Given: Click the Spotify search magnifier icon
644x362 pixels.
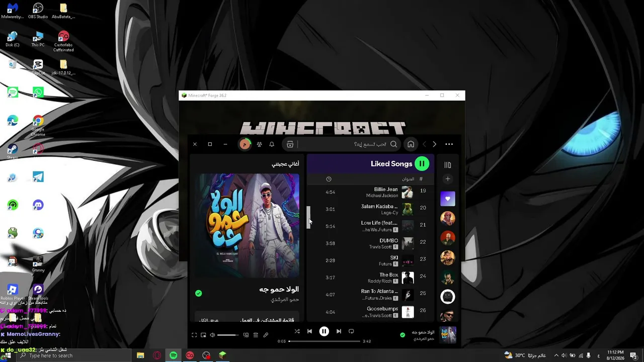Looking at the screenshot, I should (393, 144).
